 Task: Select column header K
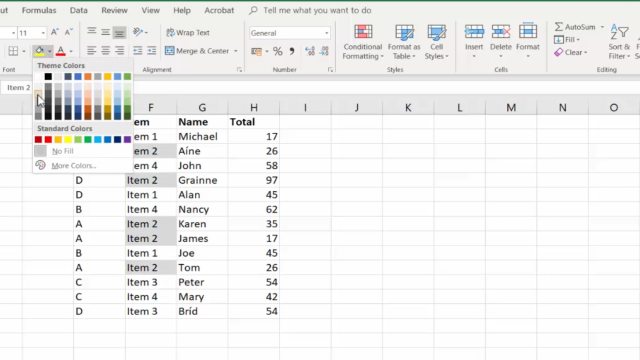(408, 108)
